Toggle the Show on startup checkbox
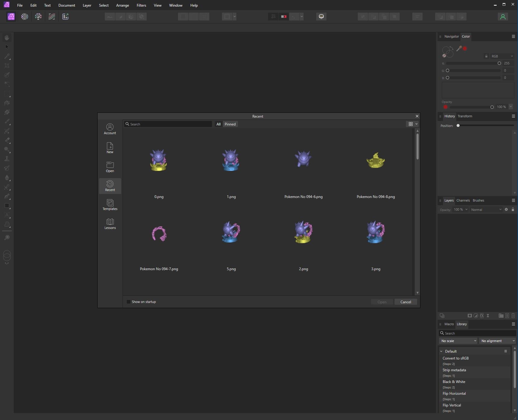 point(129,302)
